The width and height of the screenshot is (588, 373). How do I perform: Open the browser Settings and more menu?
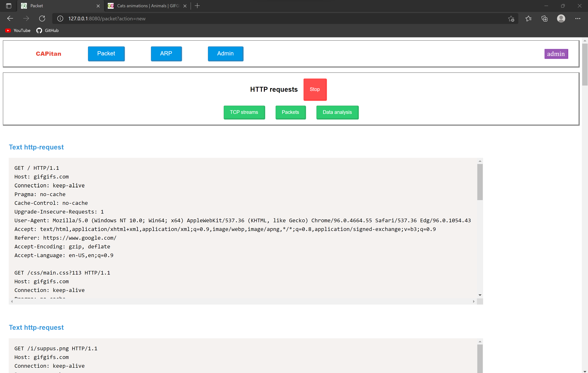click(x=577, y=19)
